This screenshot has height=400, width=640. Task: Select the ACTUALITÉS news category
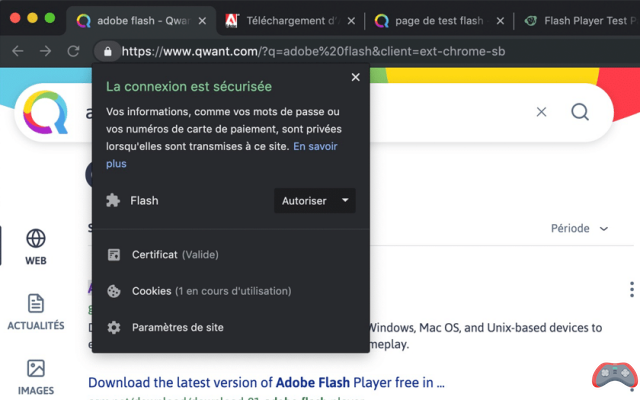(x=36, y=312)
